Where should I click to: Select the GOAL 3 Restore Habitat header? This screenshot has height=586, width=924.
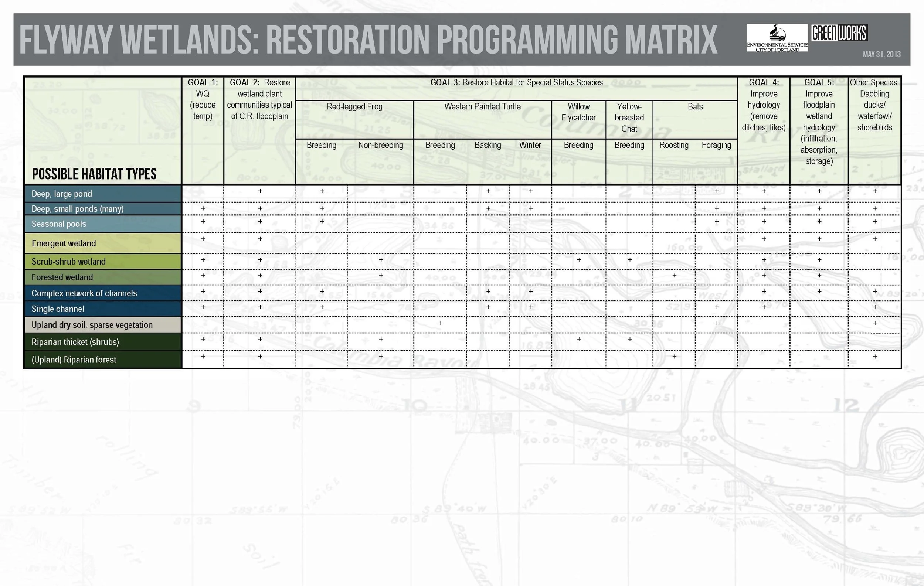[516, 82]
